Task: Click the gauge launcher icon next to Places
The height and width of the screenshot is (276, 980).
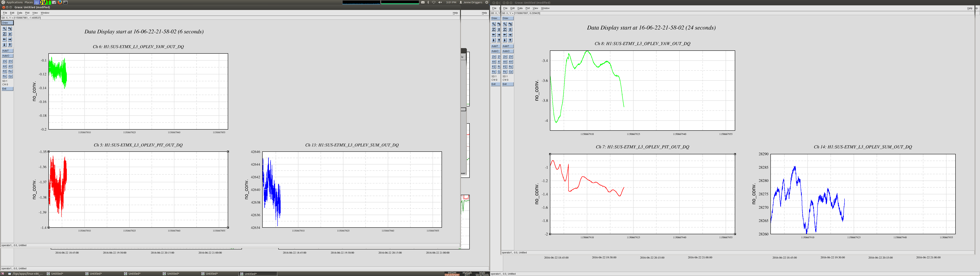Action: 37,2
